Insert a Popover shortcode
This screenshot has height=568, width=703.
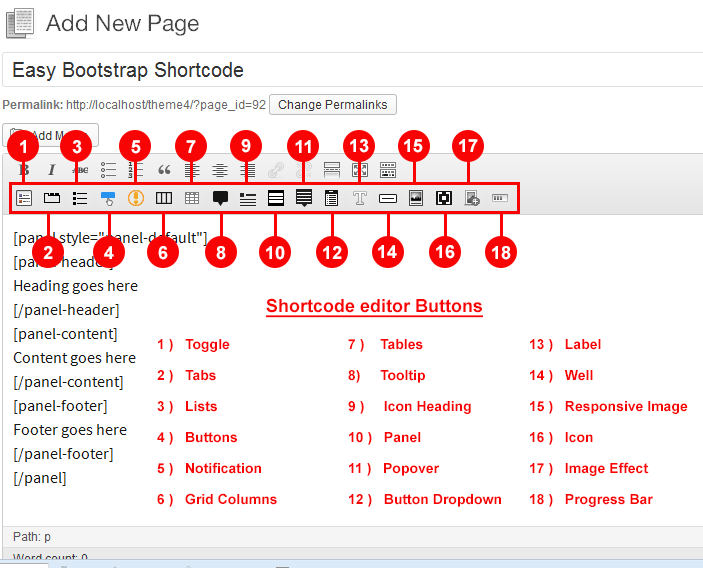coord(304,198)
